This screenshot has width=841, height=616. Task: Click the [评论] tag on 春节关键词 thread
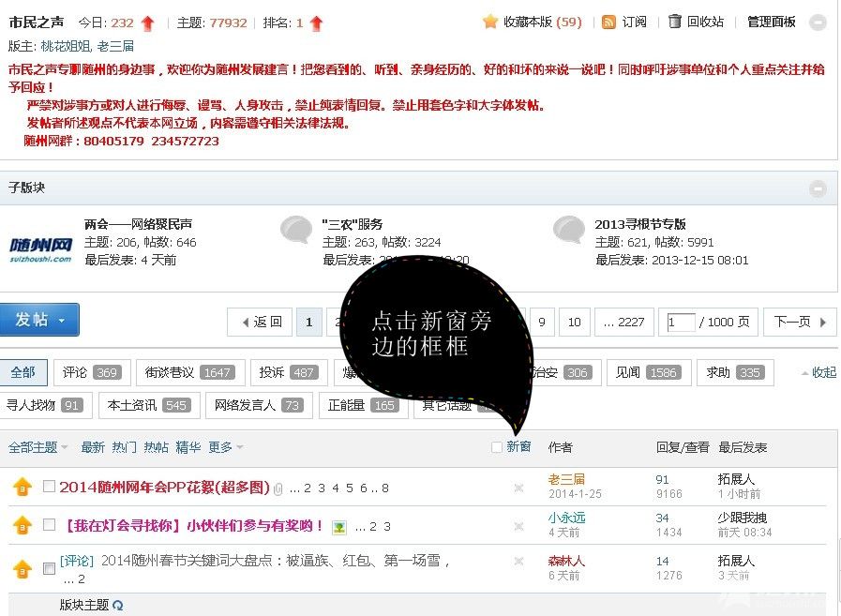(x=77, y=561)
